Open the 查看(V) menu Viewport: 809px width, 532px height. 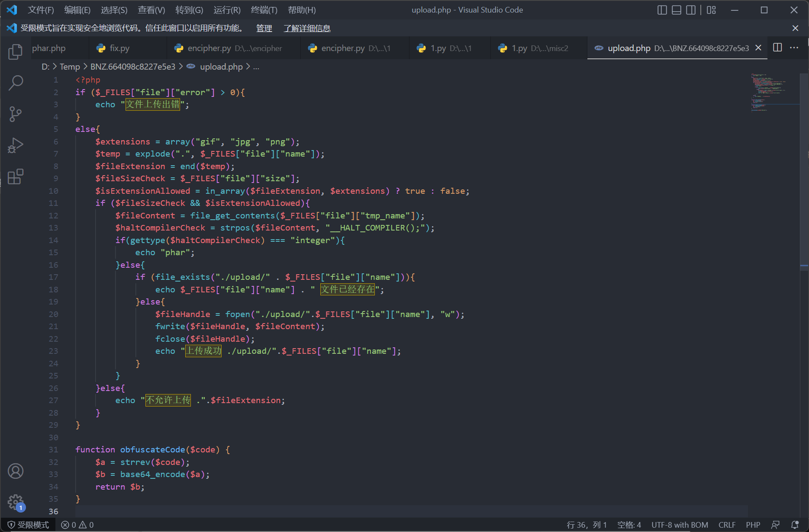tap(151, 10)
